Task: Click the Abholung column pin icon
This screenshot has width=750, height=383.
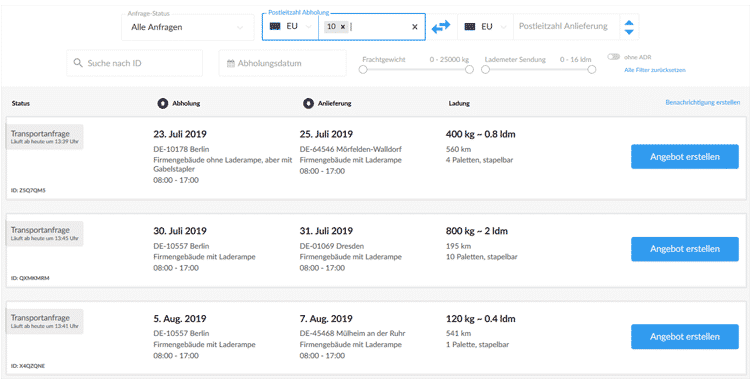Action: (x=163, y=103)
